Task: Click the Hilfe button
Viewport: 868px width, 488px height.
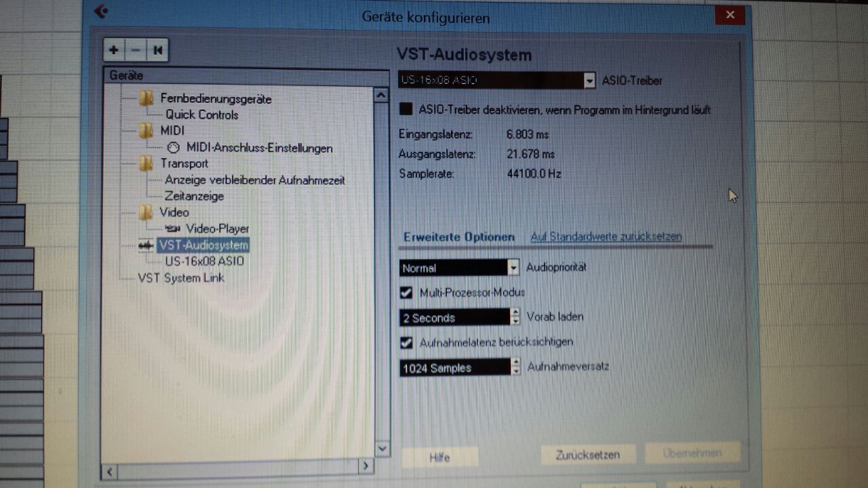Action: [439, 457]
